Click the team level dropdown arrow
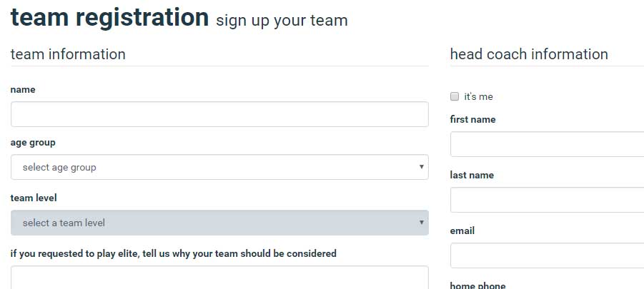 tap(421, 223)
